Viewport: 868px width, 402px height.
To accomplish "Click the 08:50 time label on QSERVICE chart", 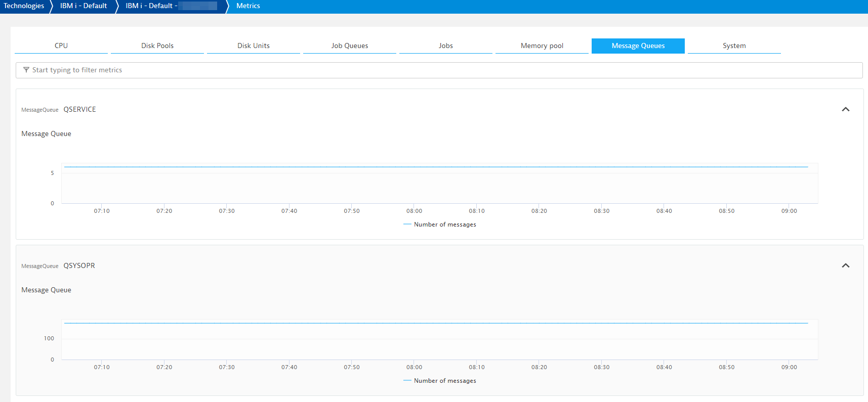I will pyautogui.click(x=727, y=211).
